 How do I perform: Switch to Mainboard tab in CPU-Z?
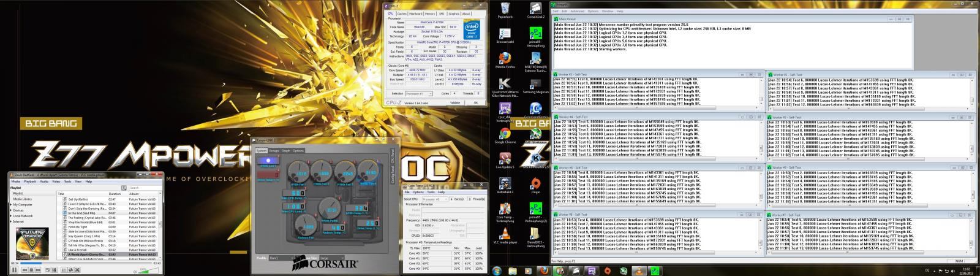click(x=416, y=13)
